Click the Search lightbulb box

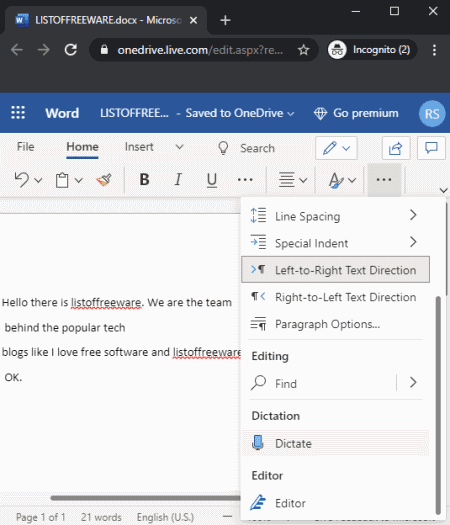246,148
